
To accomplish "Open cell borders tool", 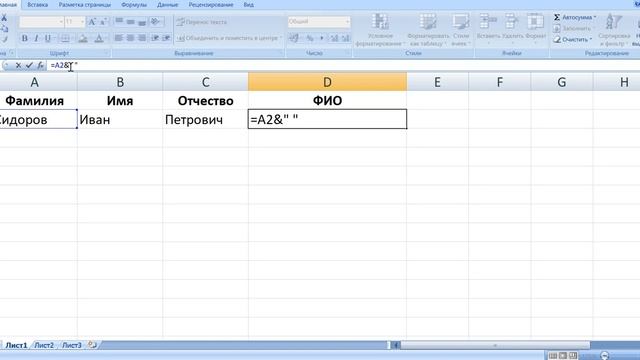I will pos(65,38).
